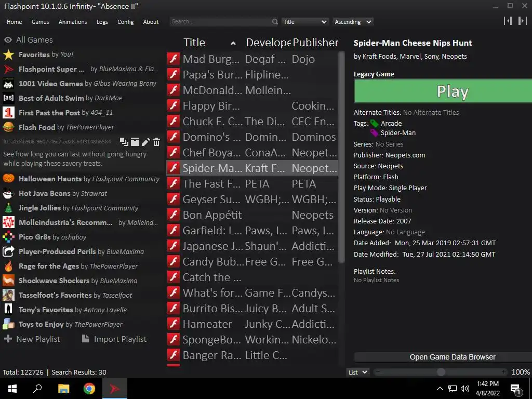The image size is (532, 399).
Task: Click the Molleindustria's Recommendations red icon
Action: pyautogui.click(x=8, y=222)
